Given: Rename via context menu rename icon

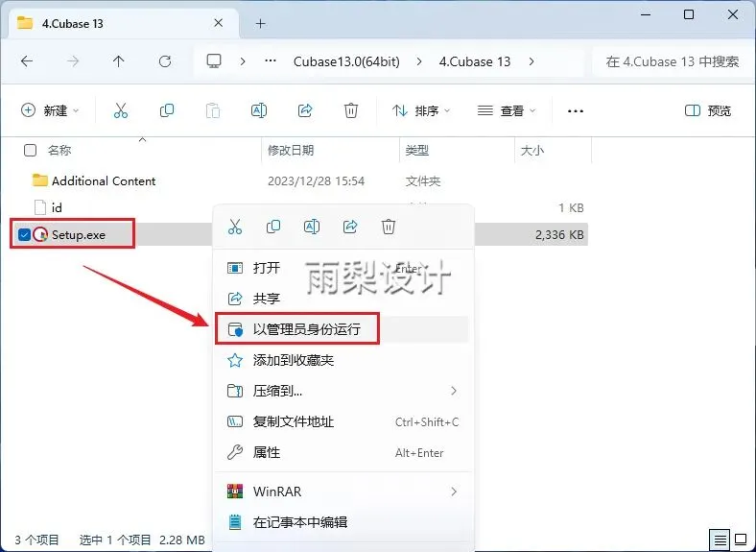Looking at the screenshot, I should point(312,227).
